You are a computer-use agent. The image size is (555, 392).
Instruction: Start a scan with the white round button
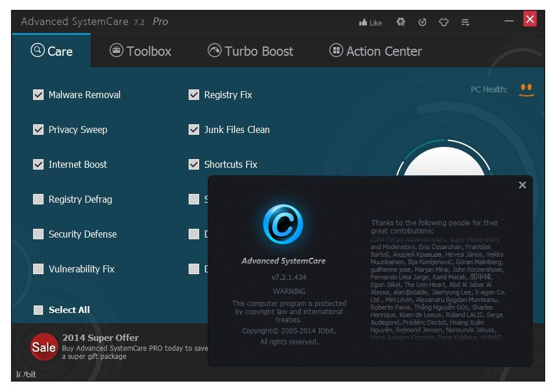(444, 161)
